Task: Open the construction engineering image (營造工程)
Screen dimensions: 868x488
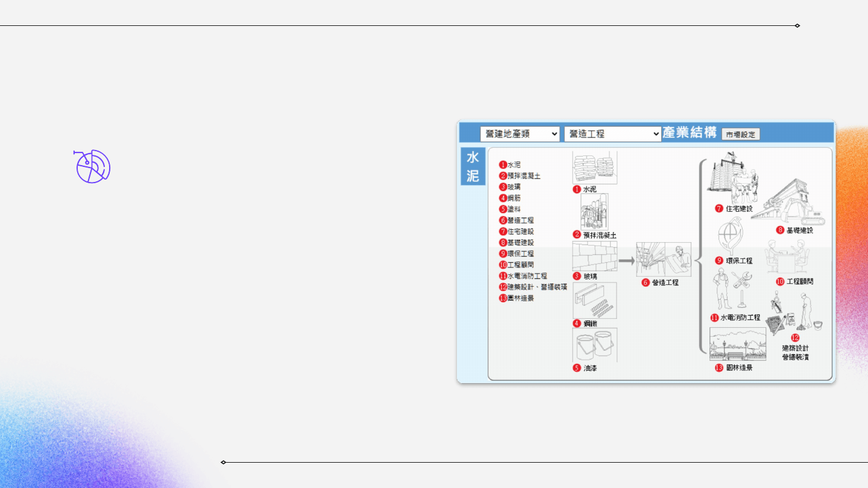Action: (663, 260)
